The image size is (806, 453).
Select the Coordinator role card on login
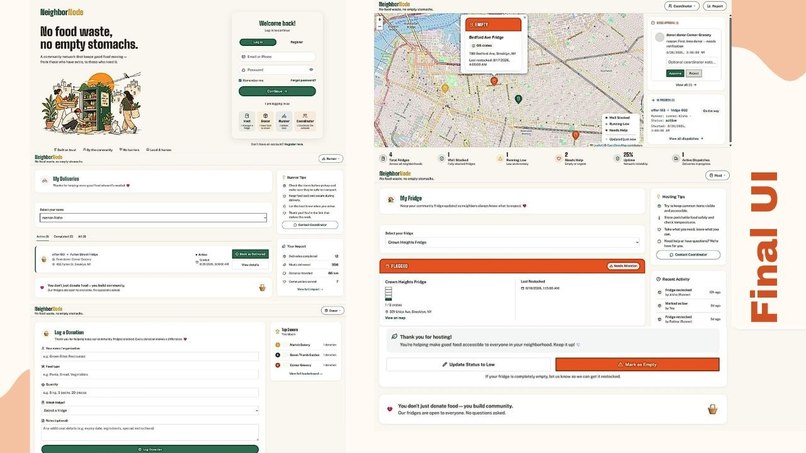pos(305,121)
